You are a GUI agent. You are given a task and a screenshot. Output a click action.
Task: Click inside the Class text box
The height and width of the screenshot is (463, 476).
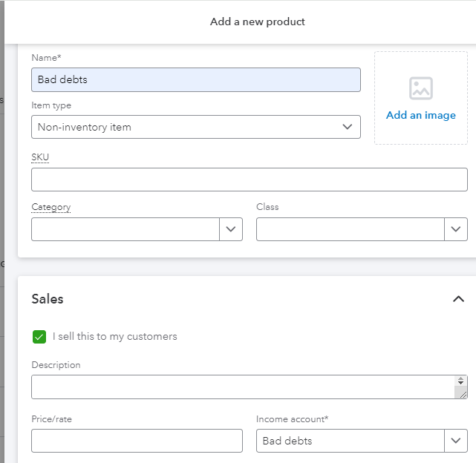pos(350,229)
